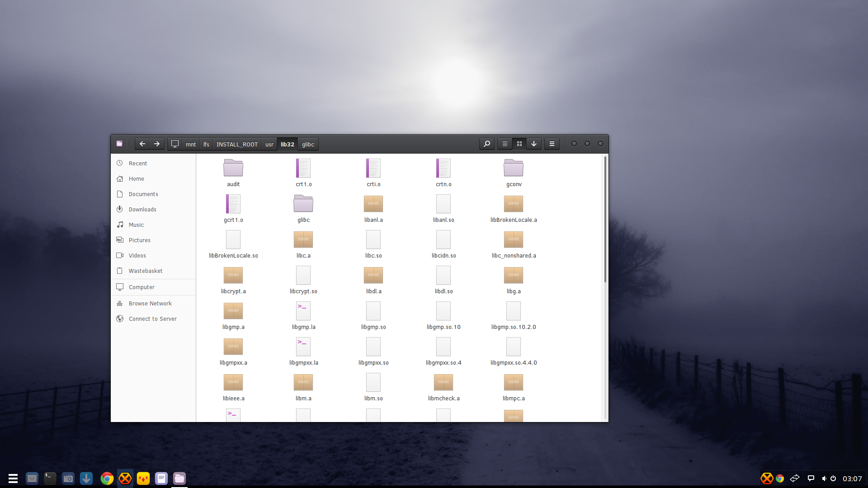Select the crtn.o file icon
Viewport: 868px width, 488px height.
coord(443,168)
